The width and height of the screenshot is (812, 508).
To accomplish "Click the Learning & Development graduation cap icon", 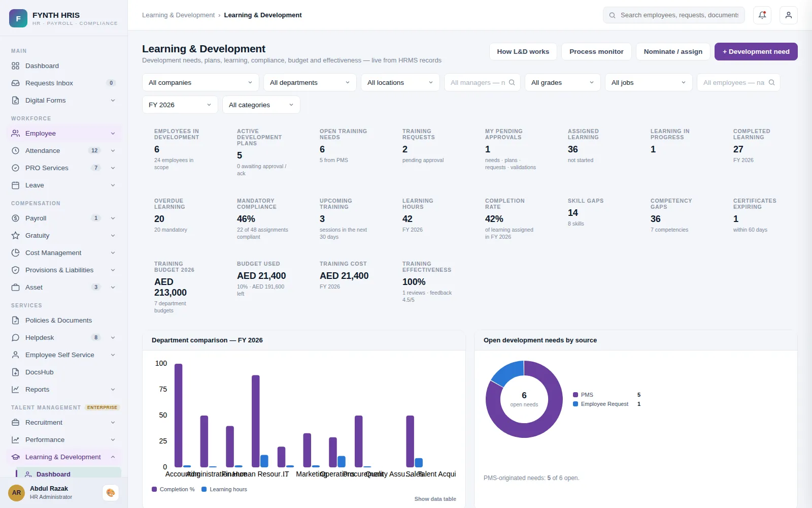I will [x=16, y=457].
